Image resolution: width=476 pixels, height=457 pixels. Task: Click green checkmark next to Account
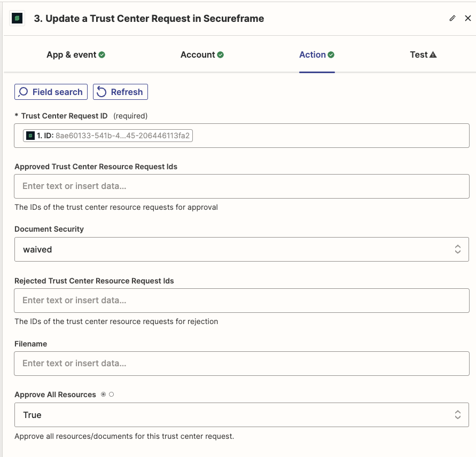(x=221, y=54)
